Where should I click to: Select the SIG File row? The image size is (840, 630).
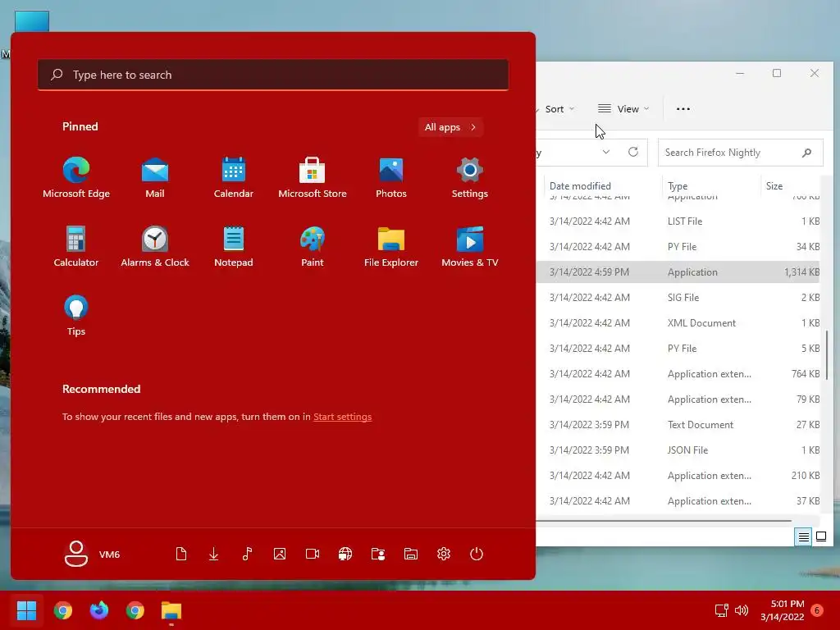[x=678, y=297]
